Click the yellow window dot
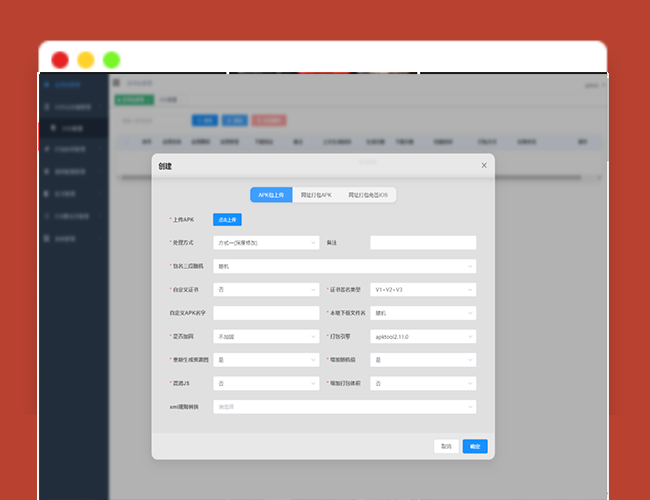 coord(86,59)
